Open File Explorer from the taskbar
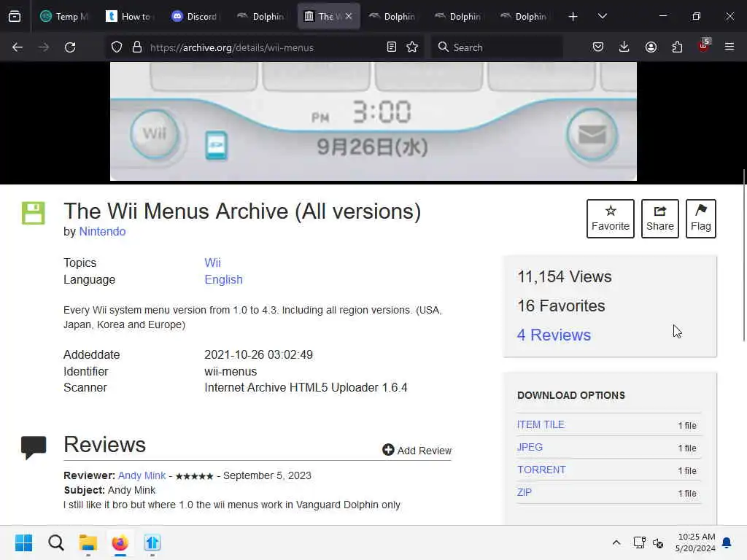 (88, 542)
